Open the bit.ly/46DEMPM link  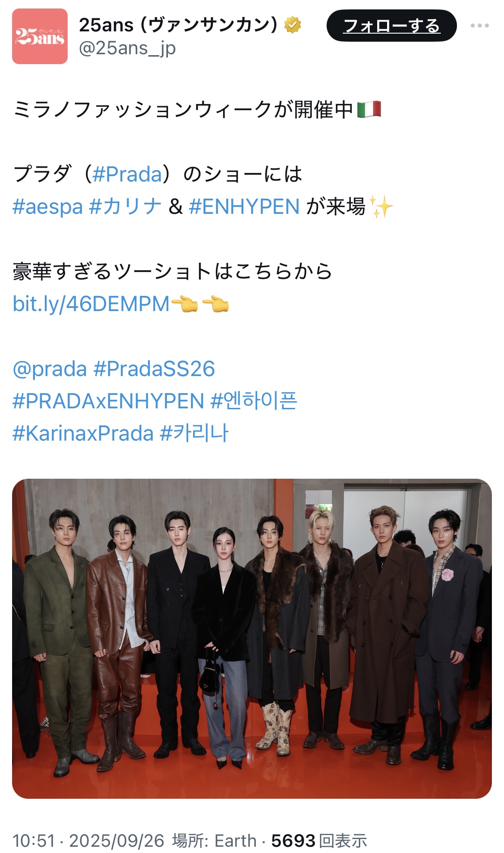[91, 304]
